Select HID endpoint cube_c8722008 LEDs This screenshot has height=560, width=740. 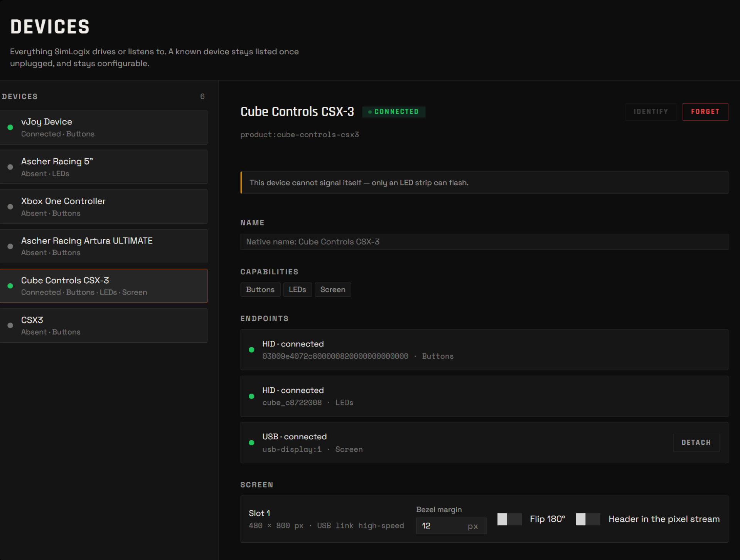coord(484,396)
